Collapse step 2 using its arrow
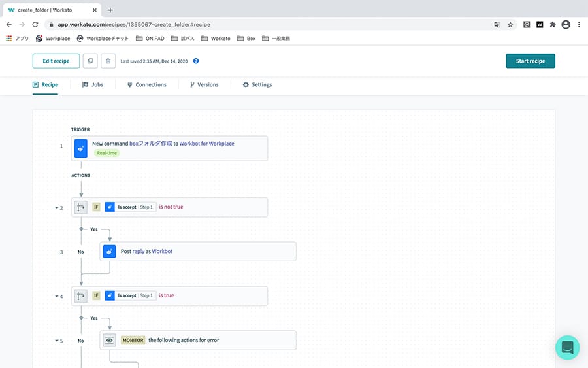This screenshot has height=368, width=588. 57,208
